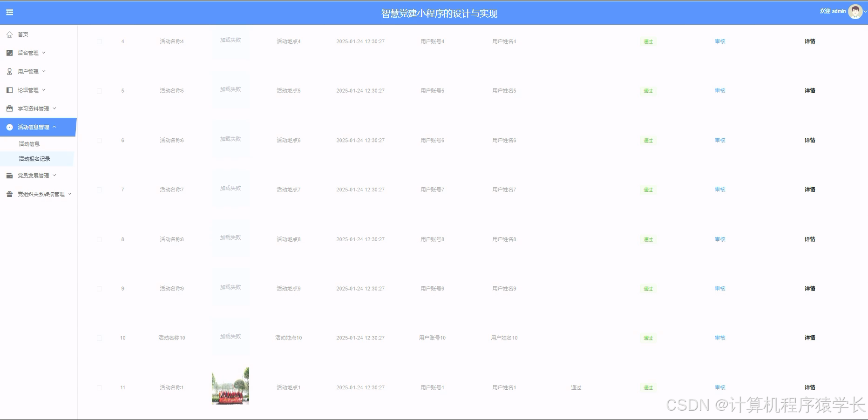Click 审核 for 活动名称9 row
868x420 pixels.
click(x=720, y=289)
